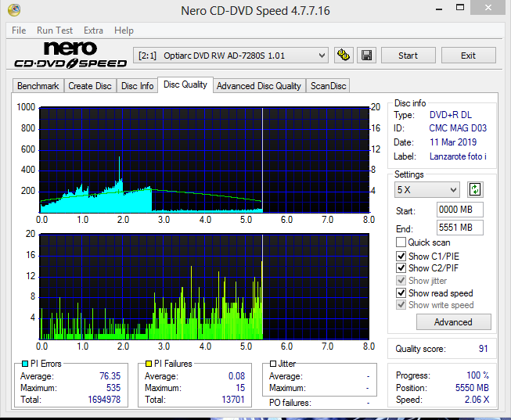Click the PO failures label

(x=290, y=403)
